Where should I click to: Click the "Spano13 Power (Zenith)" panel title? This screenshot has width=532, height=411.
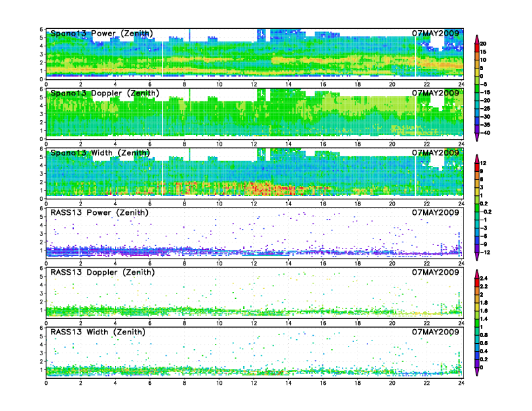(101, 34)
